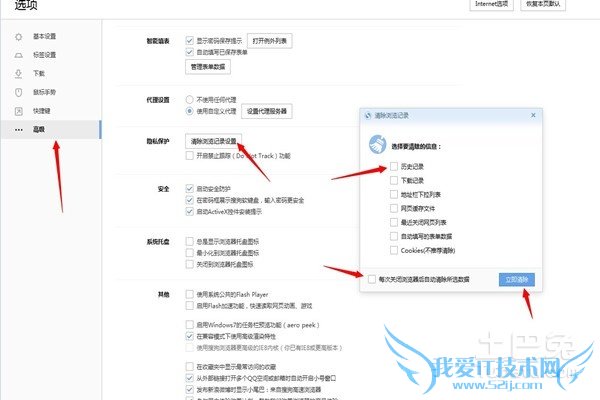The width and height of the screenshot is (600, 400).
Task: Click the tab-shaped icon beside 标签设置
Action: [x=18, y=55]
